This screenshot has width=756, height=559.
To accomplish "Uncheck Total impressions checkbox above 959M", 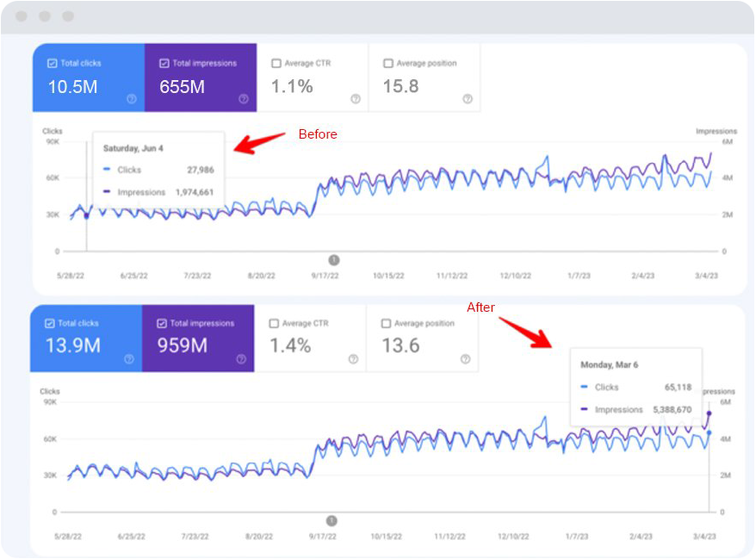I will click(x=162, y=324).
